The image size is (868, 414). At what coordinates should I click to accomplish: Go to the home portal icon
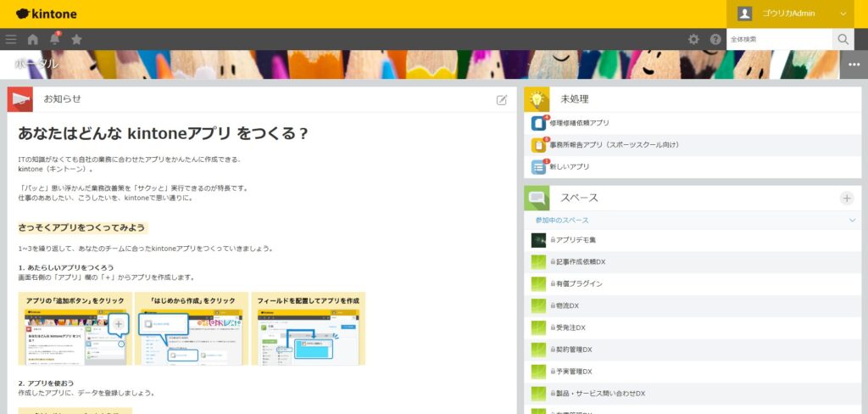click(x=33, y=39)
